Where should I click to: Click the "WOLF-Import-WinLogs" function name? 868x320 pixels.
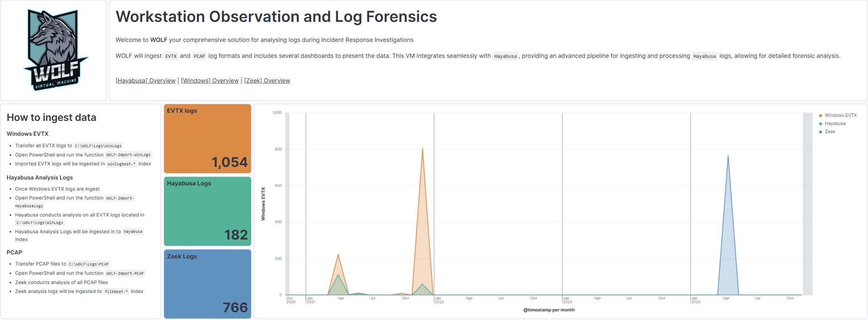coord(128,155)
